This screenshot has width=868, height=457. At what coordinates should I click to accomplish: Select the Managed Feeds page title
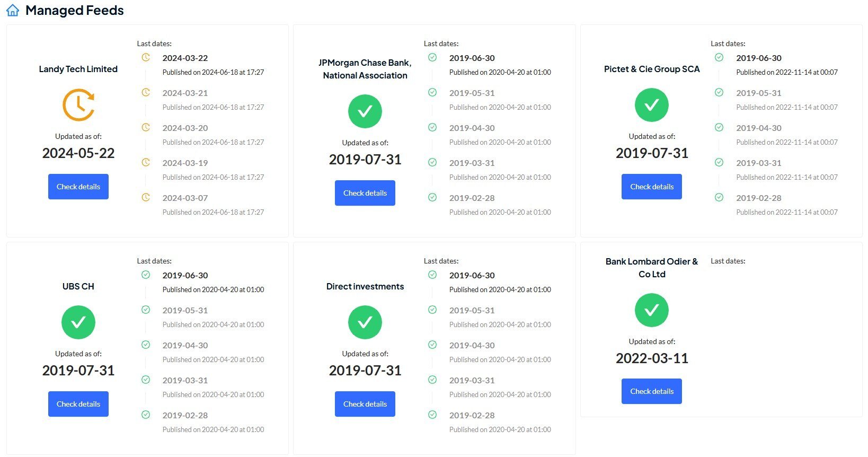[75, 11]
